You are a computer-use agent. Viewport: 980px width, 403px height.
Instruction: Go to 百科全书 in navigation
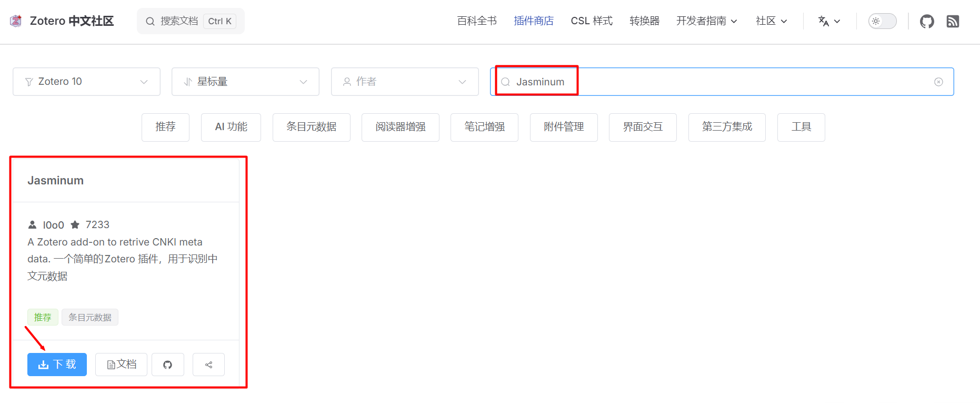click(x=477, y=21)
